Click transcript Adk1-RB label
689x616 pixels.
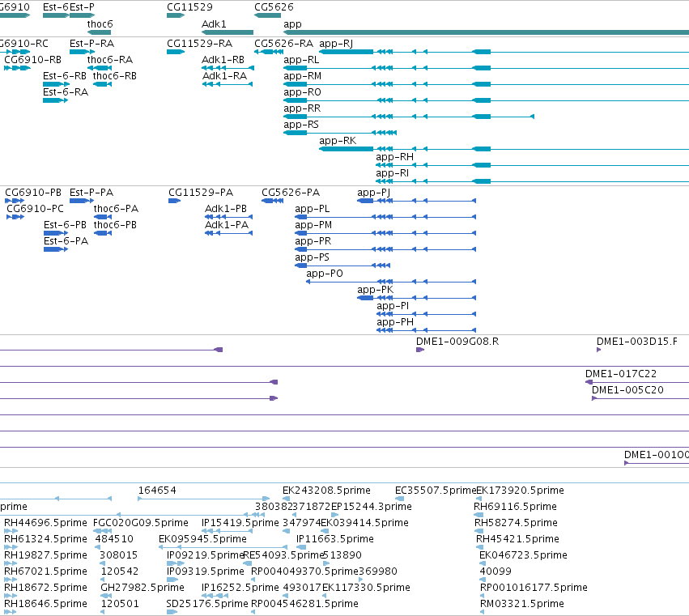click(223, 60)
